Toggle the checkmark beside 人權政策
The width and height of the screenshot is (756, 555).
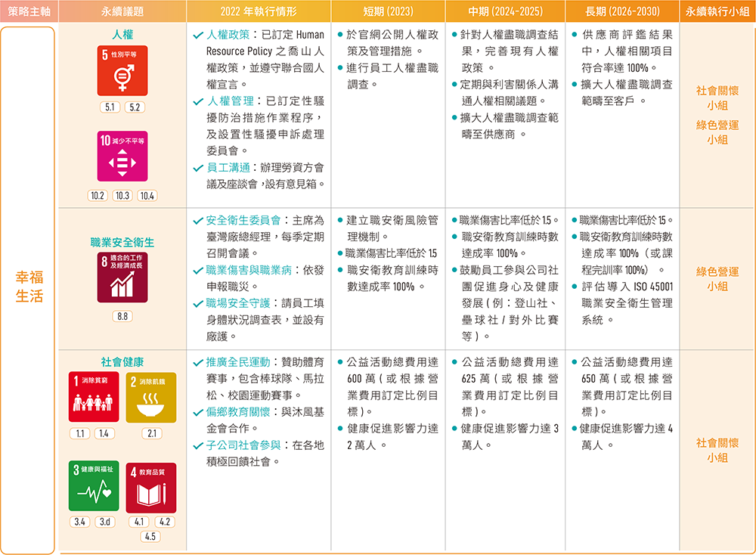[x=197, y=36]
